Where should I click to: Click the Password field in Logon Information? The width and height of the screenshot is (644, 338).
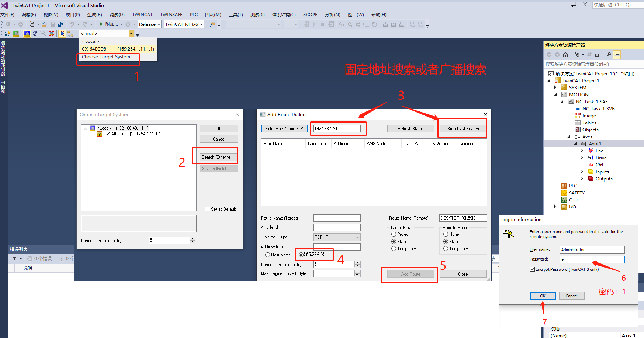tap(592, 259)
